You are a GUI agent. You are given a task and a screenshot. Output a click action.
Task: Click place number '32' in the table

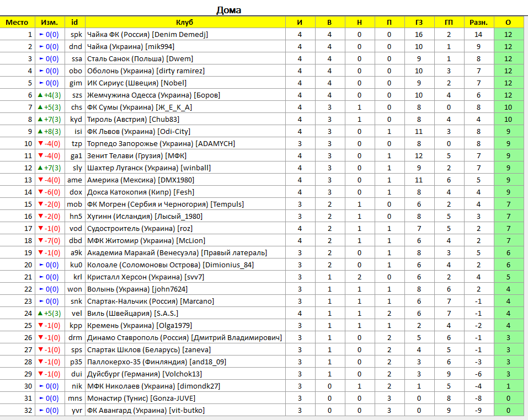pyautogui.click(x=28, y=410)
